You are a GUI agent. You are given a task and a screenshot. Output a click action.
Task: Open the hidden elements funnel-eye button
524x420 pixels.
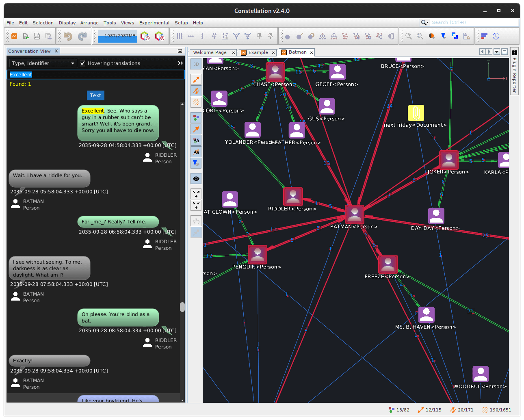[x=196, y=163]
